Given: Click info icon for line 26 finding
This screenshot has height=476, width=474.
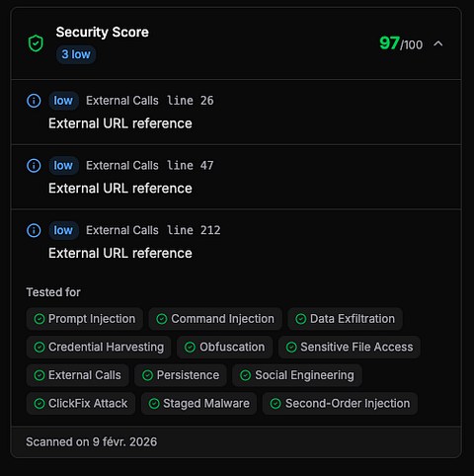Looking at the screenshot, I should (x=34, y=101).
